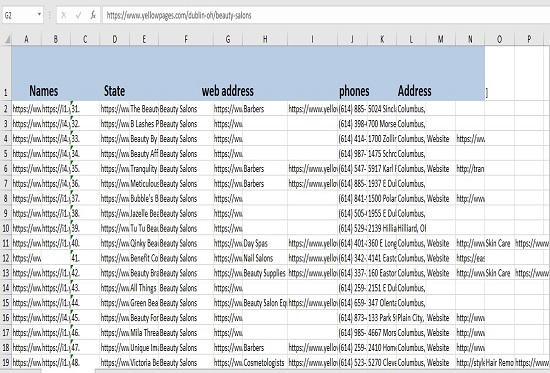Select column D header
Viewport: 550px width, 373px height.
[115, 39]
